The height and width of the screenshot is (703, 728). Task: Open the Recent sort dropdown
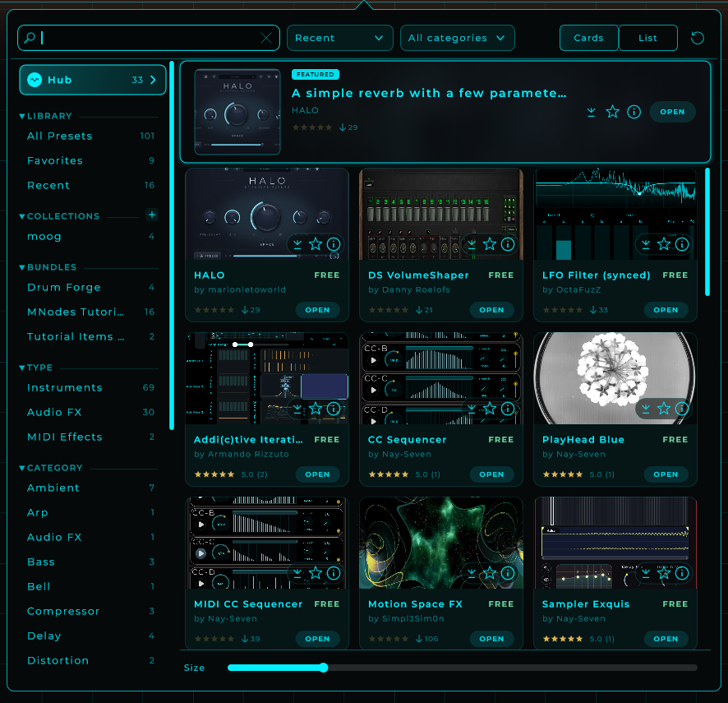pos(340,38)
